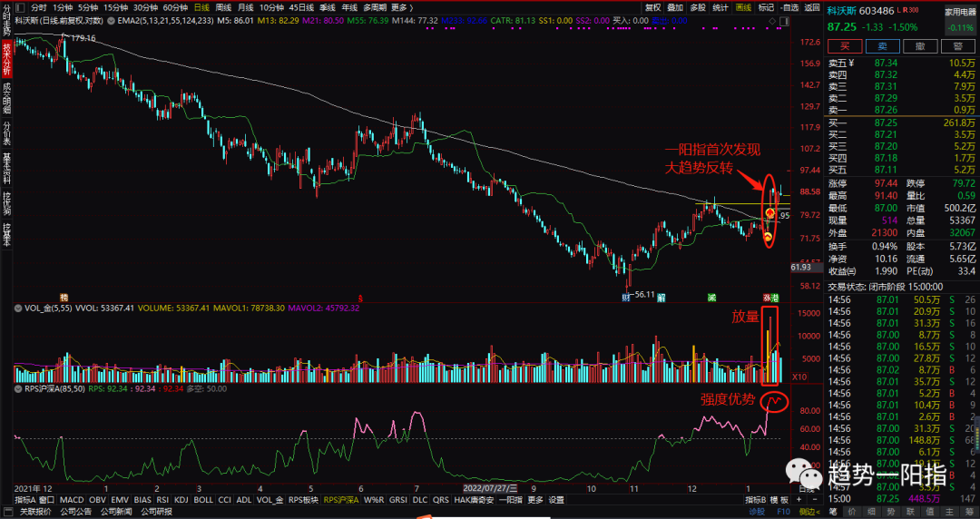Select the RSI indicator tab

pos(162,500)
